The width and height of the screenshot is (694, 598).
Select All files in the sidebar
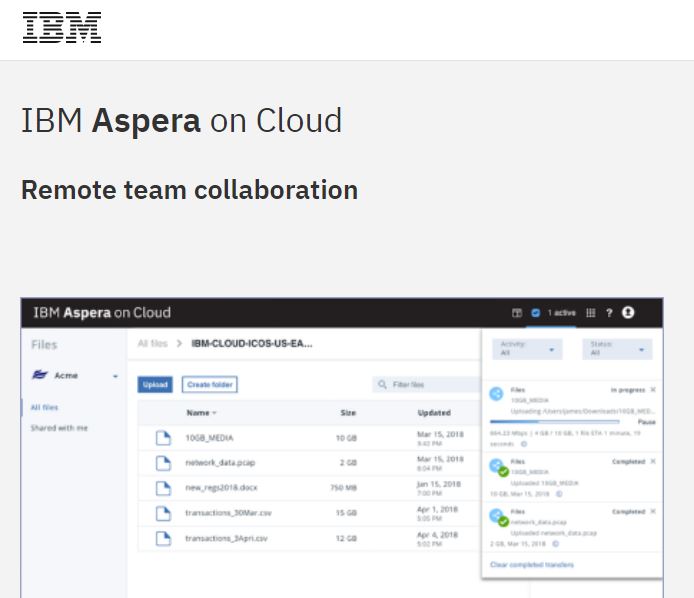[x=44, y=407]
